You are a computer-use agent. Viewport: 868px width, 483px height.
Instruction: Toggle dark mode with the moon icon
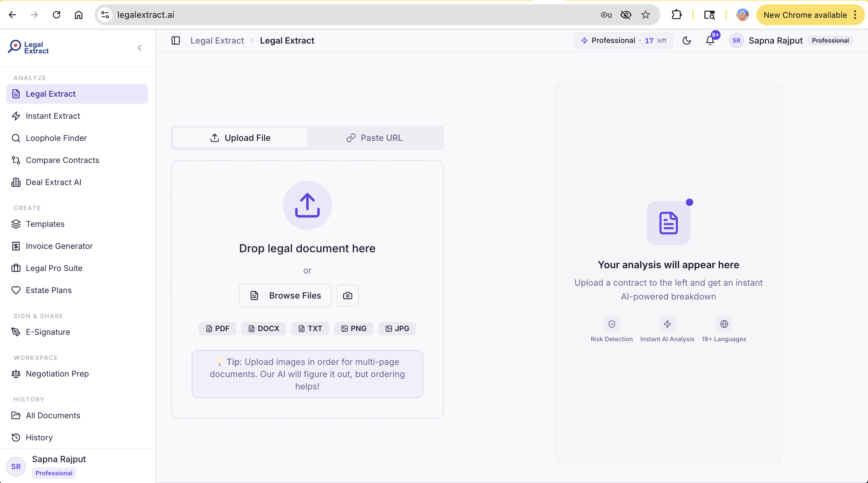coord(686,41)
